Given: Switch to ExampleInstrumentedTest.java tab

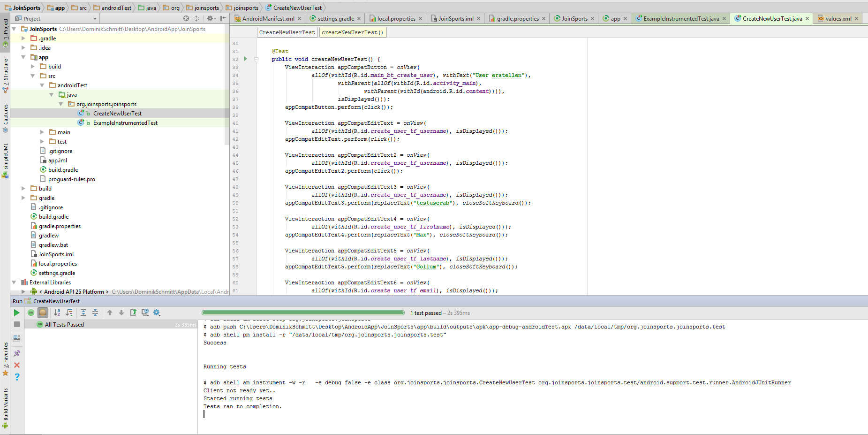Looking at the screenshot, I should click(681, 19).
